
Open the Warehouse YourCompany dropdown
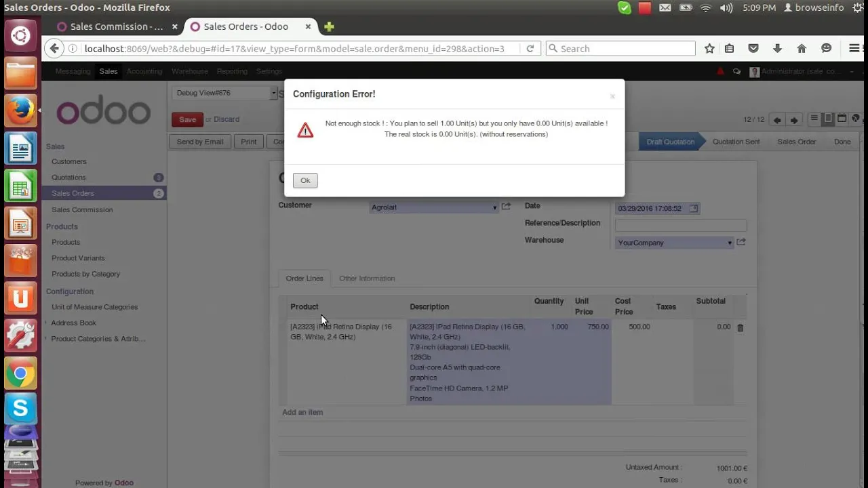point(675,243)
